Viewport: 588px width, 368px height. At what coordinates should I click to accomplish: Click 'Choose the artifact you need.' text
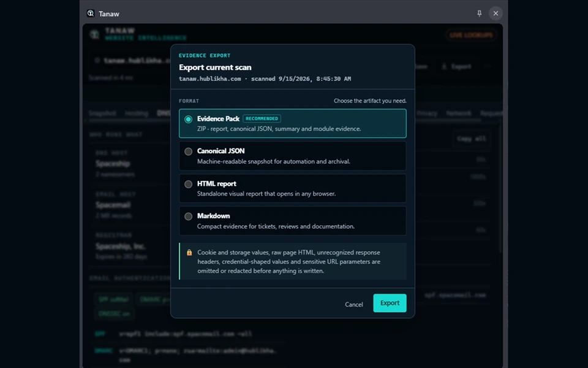tap(370, 101)
